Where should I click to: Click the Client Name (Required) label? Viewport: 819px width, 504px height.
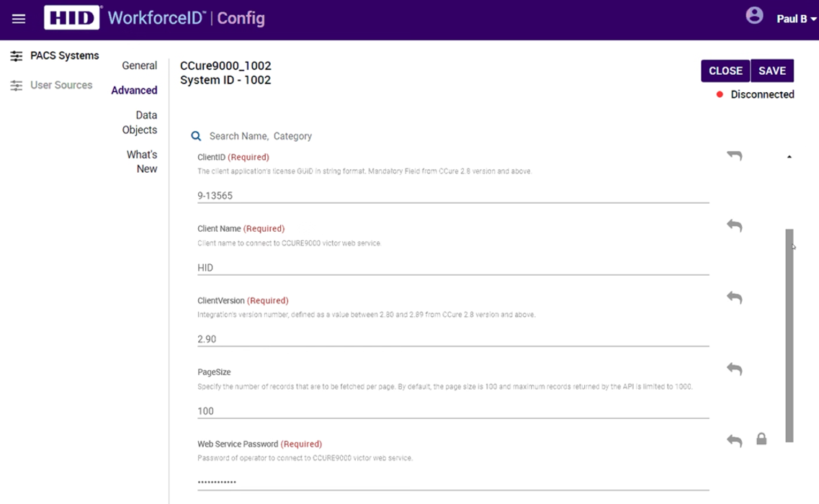pyautogui.click(x=241, y=228)
